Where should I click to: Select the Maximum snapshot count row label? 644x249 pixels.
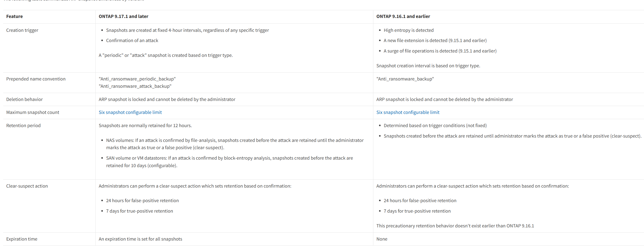point(33,112)
